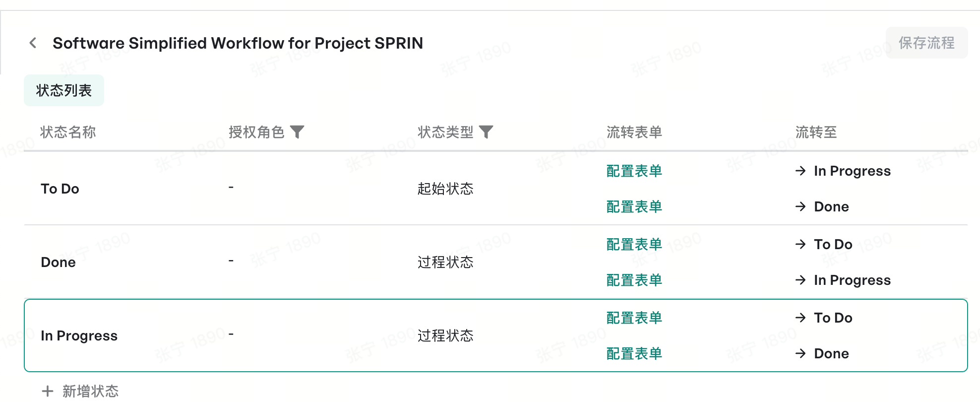Click 新增状态 to add a status
980x402 pixels.
coord(90,391)
